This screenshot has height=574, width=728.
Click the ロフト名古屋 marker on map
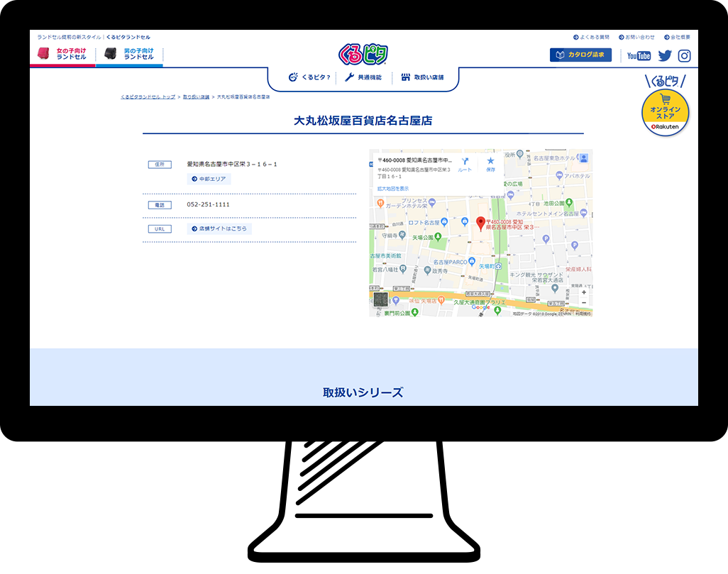[444, 223]
